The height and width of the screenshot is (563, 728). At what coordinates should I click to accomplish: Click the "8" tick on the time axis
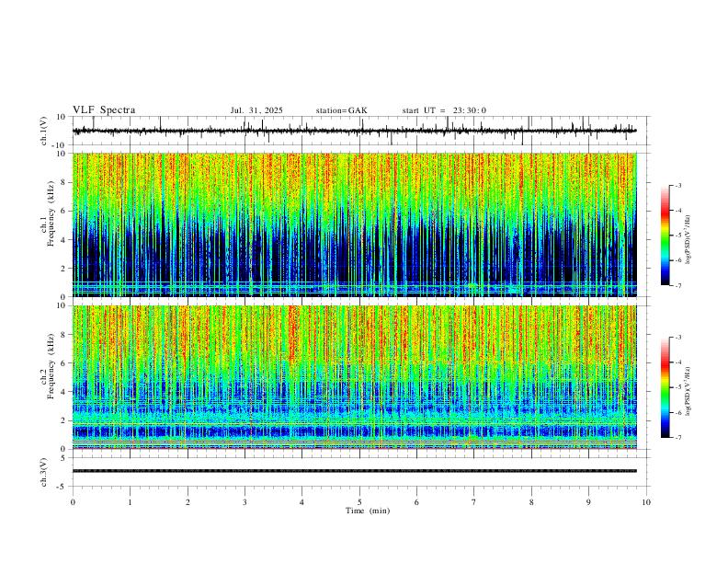tap(531, 502)
